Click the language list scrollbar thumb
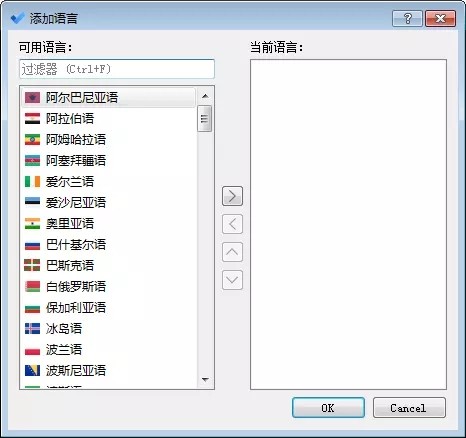 [204, 119]
